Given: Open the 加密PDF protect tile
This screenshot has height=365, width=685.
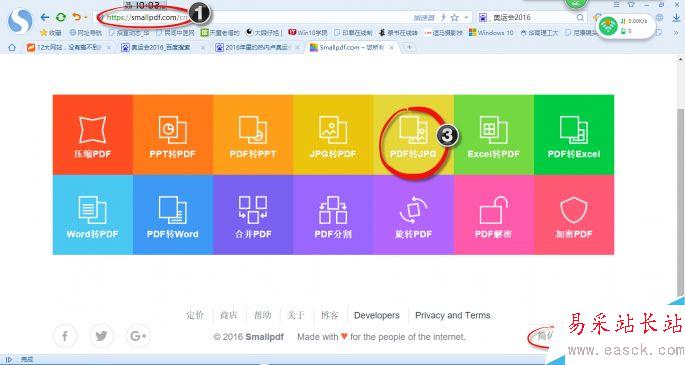Looking at the screenshot, I should coord(574,215).
